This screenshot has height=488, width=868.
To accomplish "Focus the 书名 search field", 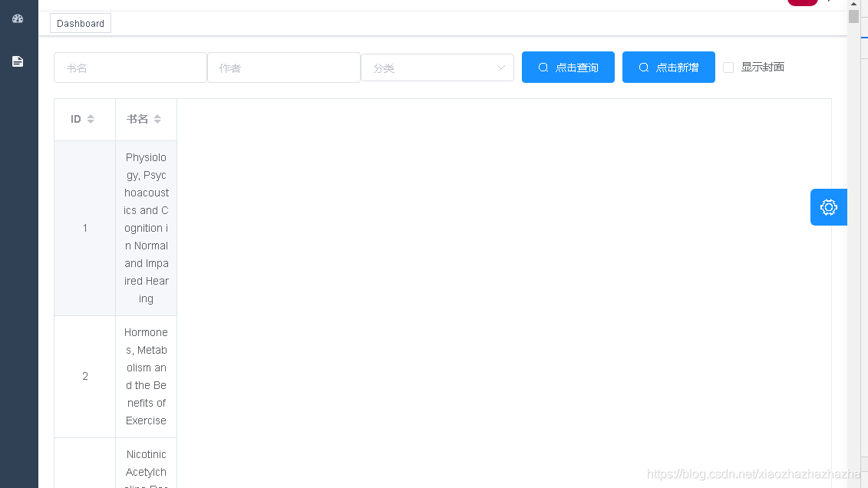I will pos(130,68).
